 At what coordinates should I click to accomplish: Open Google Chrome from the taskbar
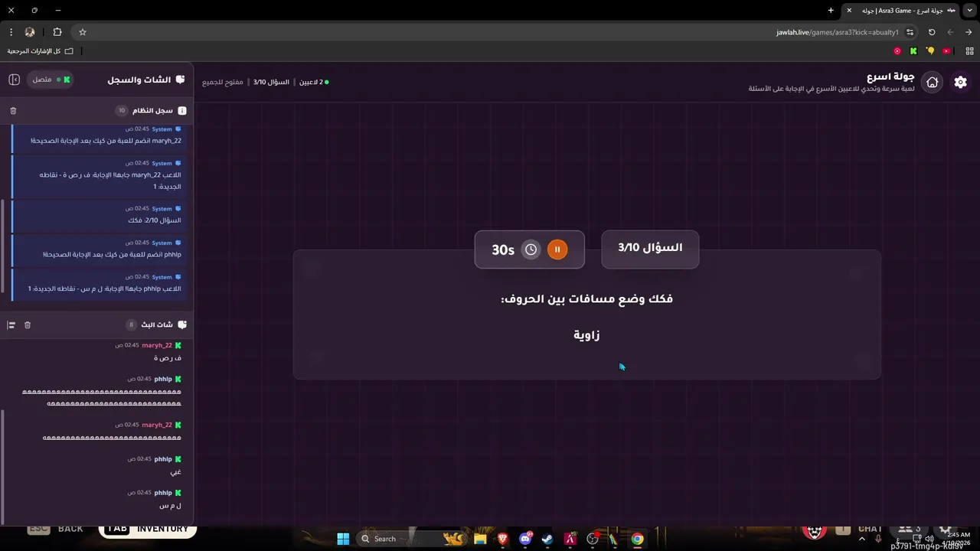(637, 539)
